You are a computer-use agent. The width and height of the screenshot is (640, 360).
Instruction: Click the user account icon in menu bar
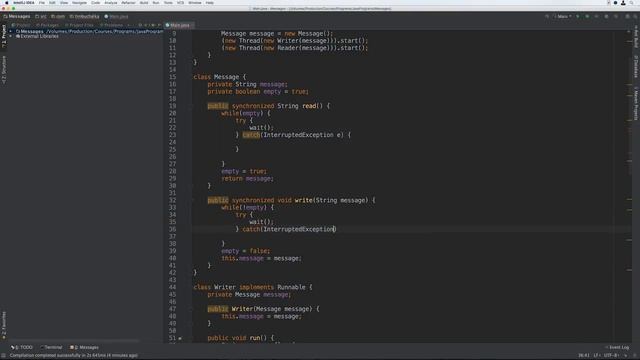(623, 2)
